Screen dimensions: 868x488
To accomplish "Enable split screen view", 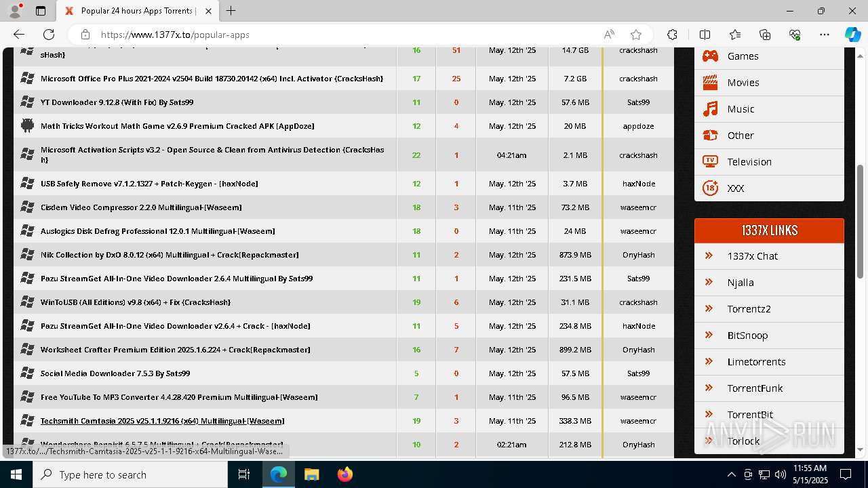I will pyautogui.click(x=705, y=35).
